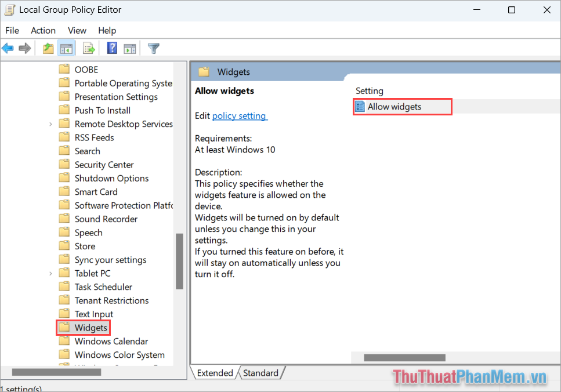
Task: Click the tree pane vertical scrollbar thumb
Action: click(x=180, y=261)
